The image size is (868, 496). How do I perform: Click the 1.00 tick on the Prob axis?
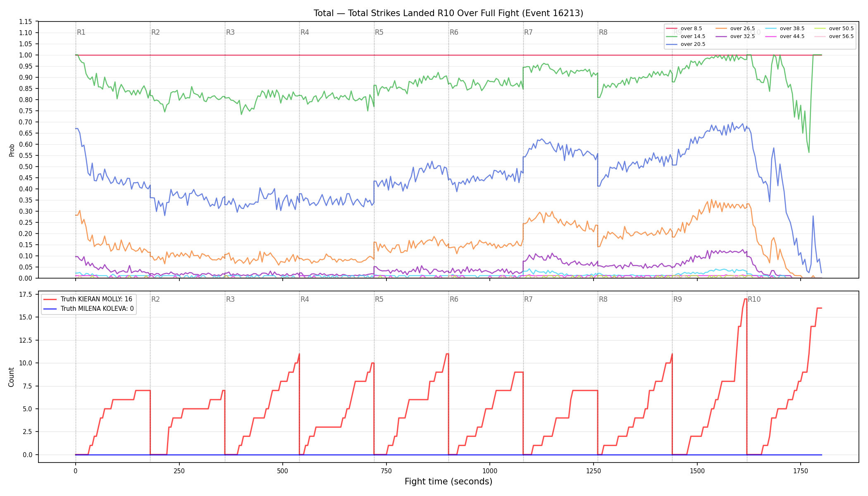click(26, 55)
